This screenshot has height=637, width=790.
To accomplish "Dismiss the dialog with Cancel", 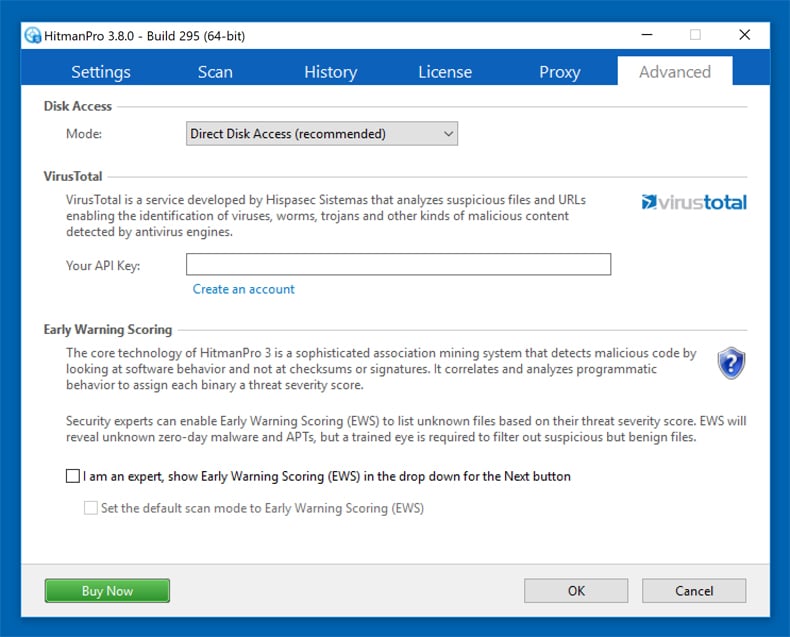I will (694, 591).
